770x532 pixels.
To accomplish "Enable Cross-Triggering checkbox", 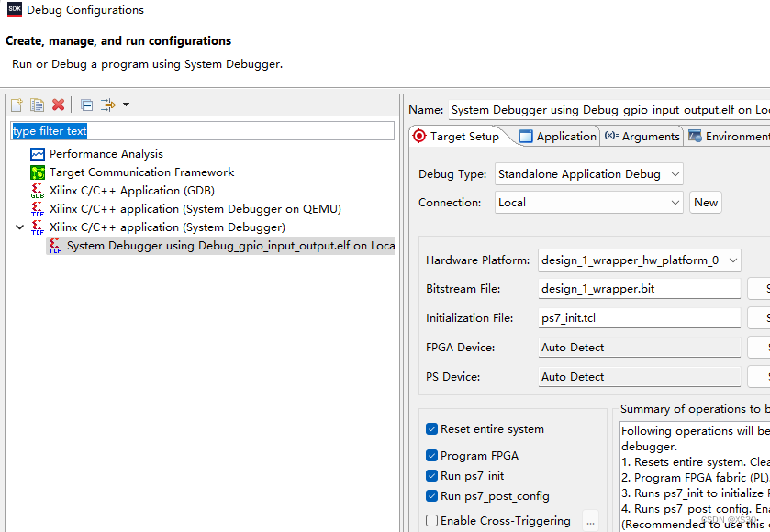I will 432,521.
